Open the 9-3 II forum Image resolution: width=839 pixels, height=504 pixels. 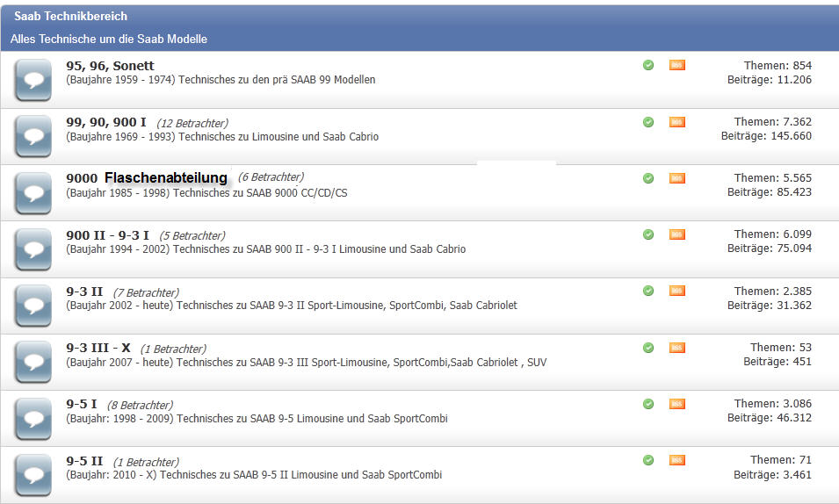pos(84,292)
